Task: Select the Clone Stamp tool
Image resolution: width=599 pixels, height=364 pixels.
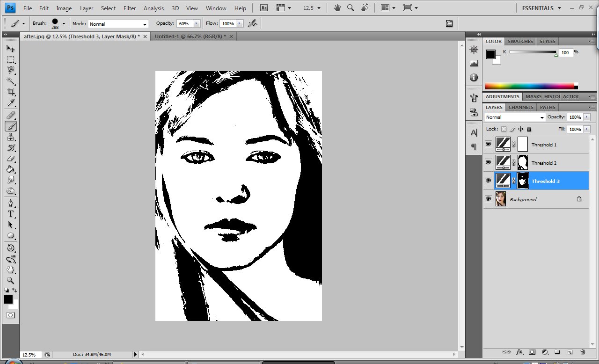Action: 10,137
